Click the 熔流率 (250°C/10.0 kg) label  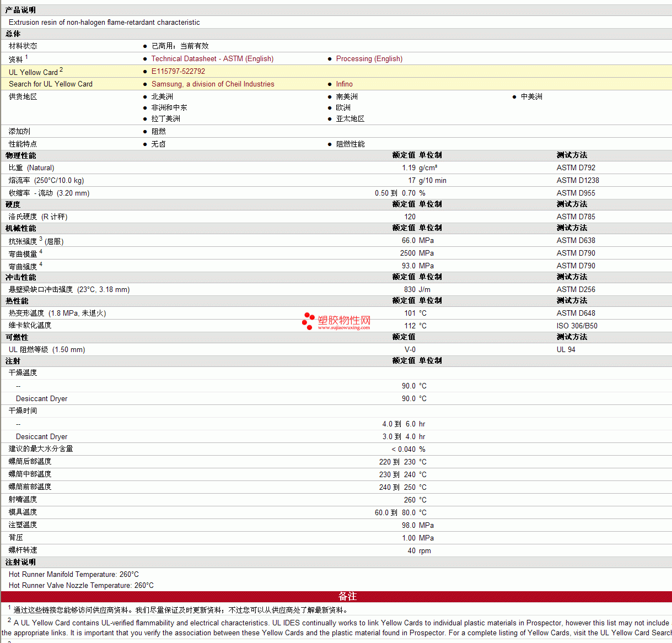[x=46, y=181]
